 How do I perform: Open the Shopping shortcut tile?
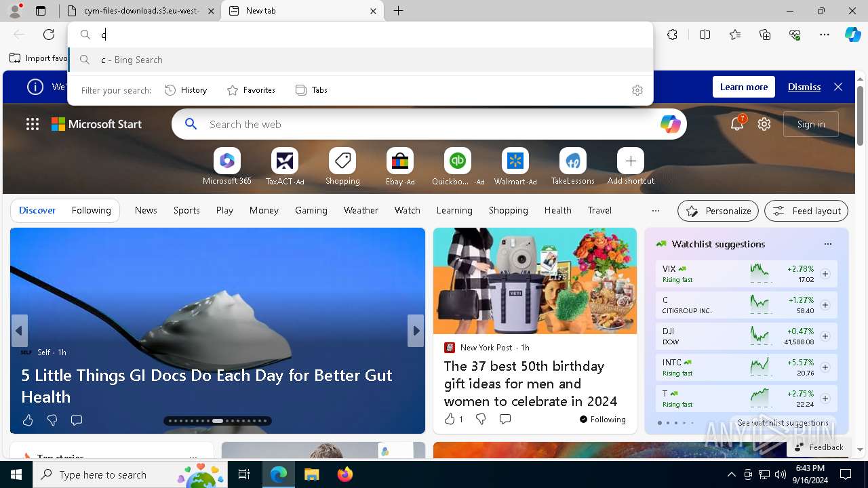coord(342,167)
